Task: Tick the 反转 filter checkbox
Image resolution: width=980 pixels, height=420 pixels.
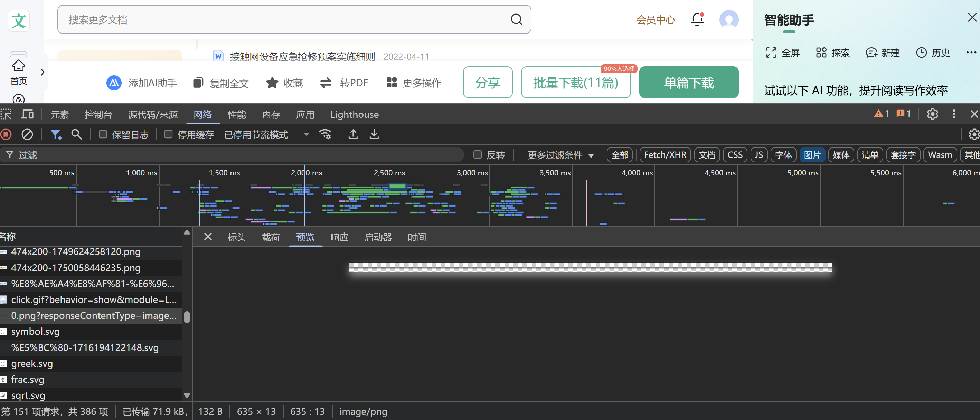Action: tap(478, 154)
